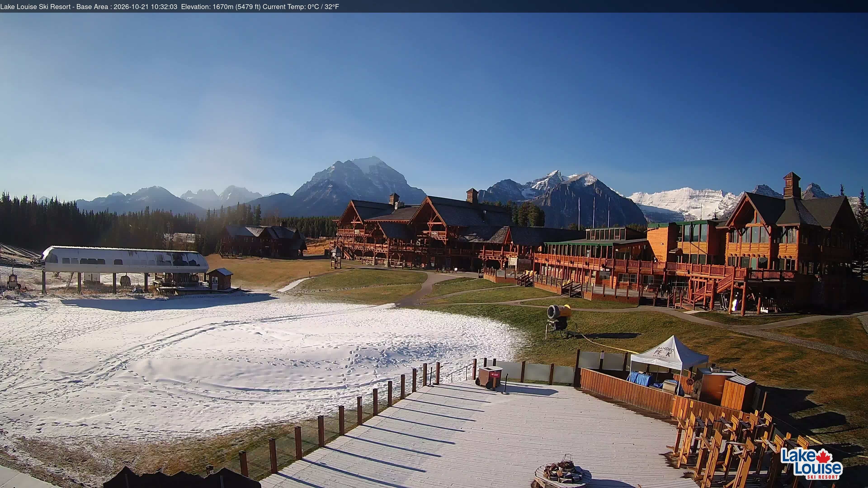
Task: Select the date "2026-10-21" in the overlay
Action: click(x=131, y=7)
